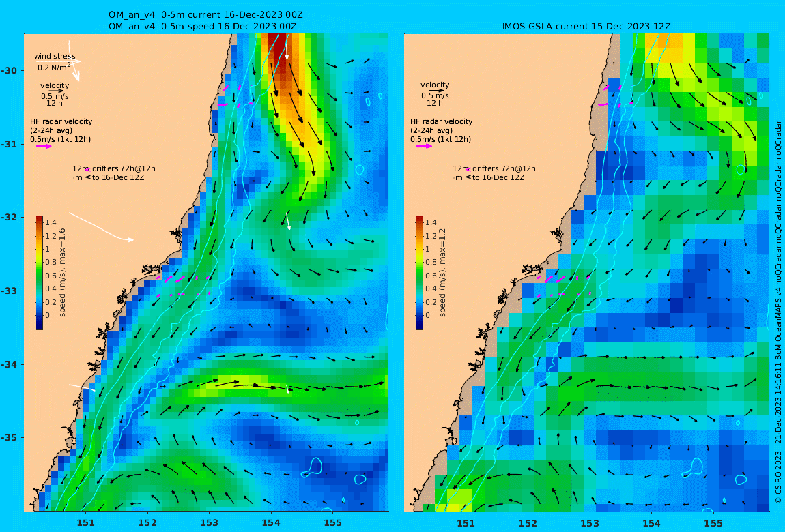This screenshot has height=532, width=785.
Task: Click the 0.4 tick on the right map colorbar
Action: click(x=431, y=289)
